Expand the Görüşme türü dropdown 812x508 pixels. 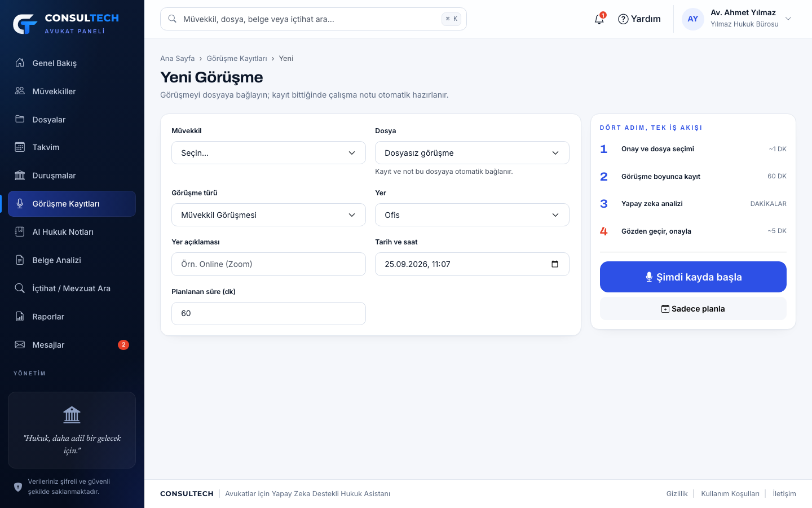(x=268, y=215)
